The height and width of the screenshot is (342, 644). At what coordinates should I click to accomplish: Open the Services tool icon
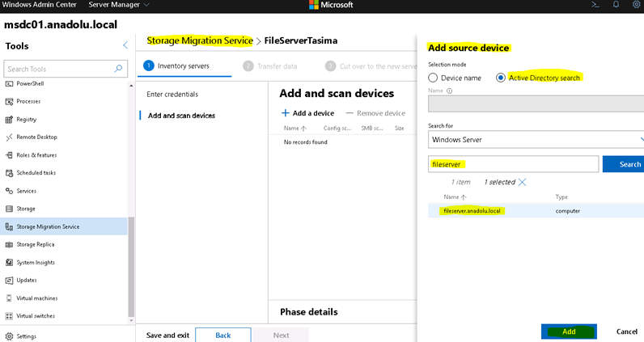pos(9,191)
